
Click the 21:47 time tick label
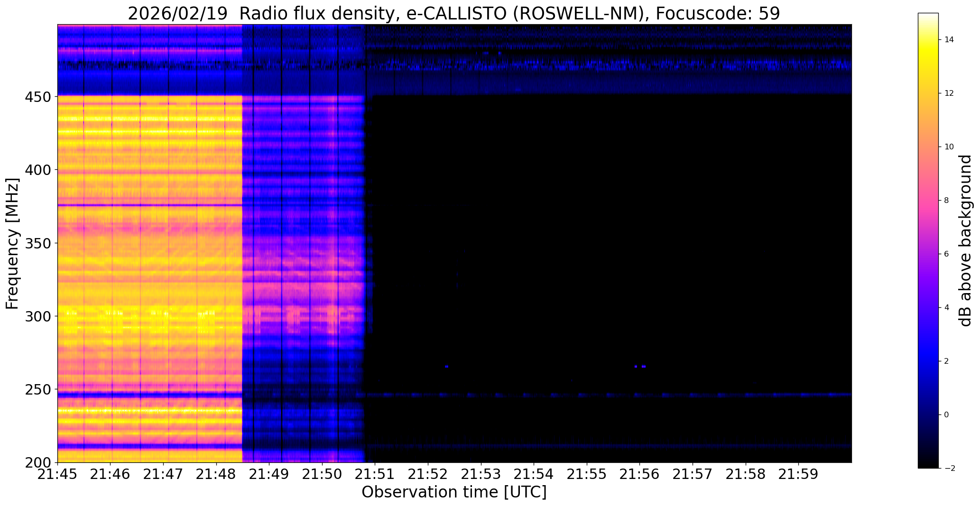click(164, 475)
